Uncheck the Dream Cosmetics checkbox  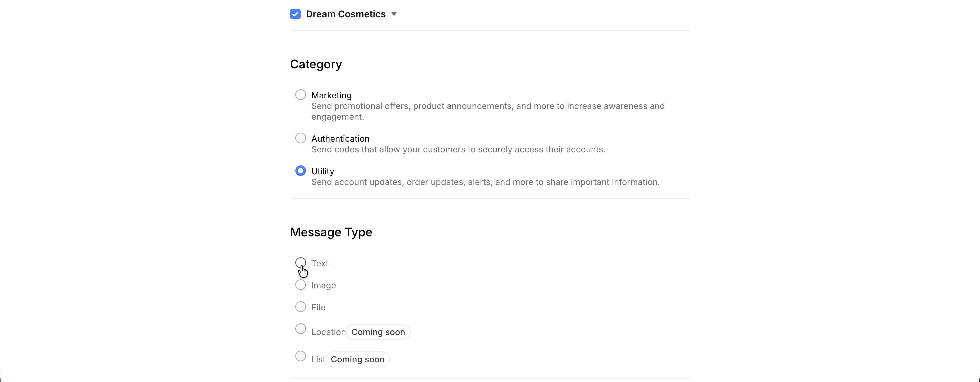295,14
